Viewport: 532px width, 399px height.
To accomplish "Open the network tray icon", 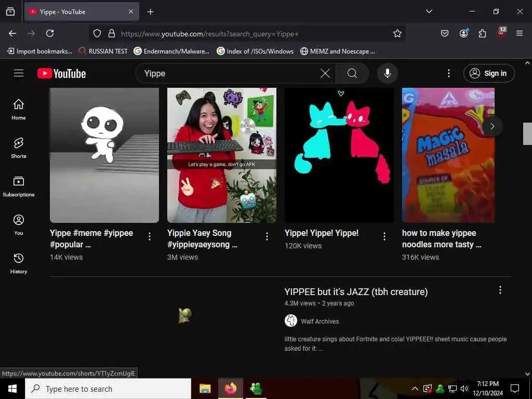I will pos(452,389).
